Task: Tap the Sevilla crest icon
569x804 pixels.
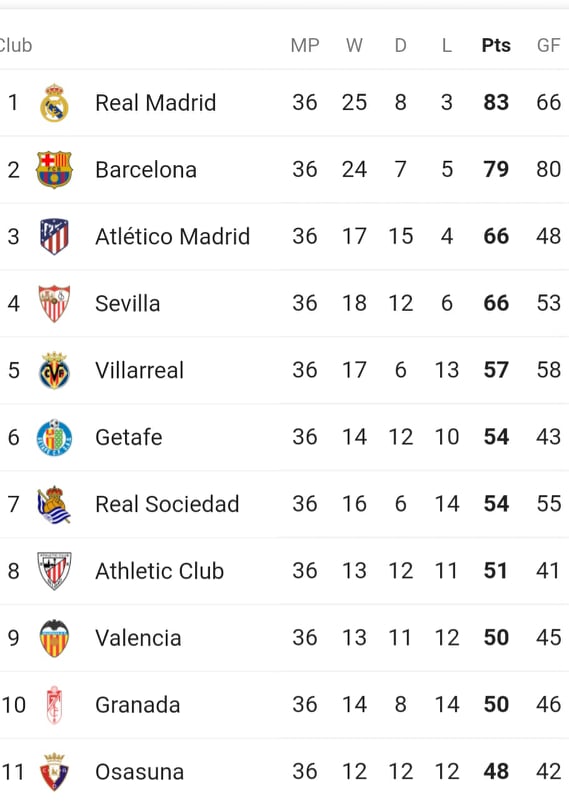Action: pos(54,304)
